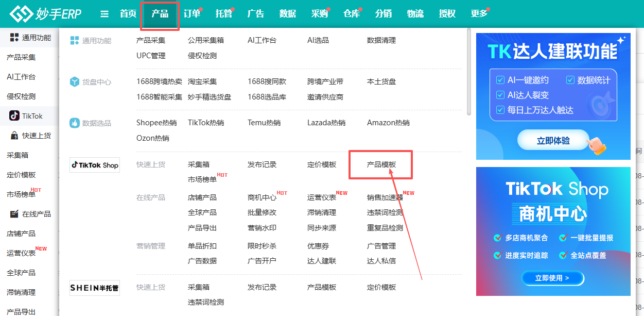The image size is (644, 316).
Task: Open Amazon热销 link
Action: (x=388, y=123)
